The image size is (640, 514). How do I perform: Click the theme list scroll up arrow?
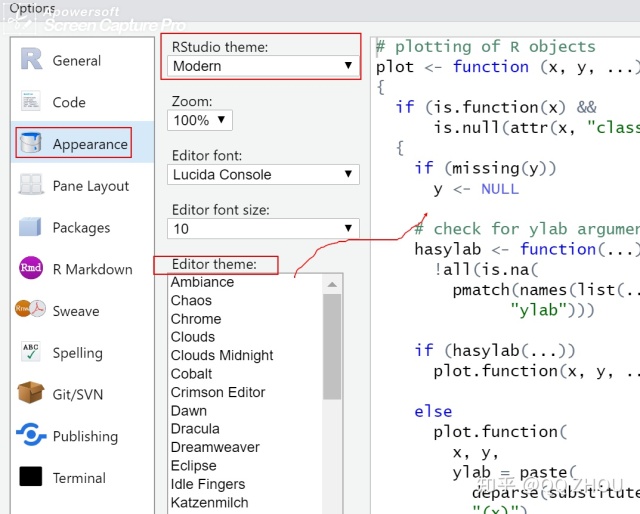pos(332,285)
